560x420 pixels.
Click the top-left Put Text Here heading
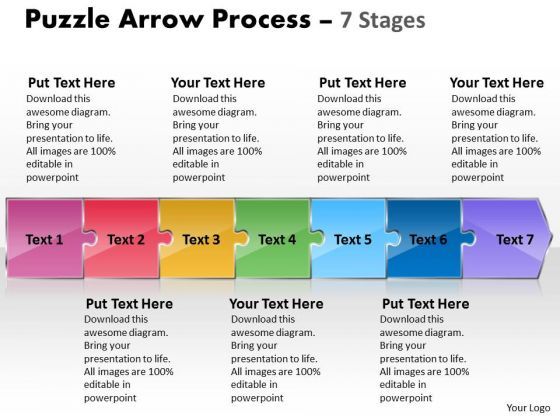[x=71, y=83]
